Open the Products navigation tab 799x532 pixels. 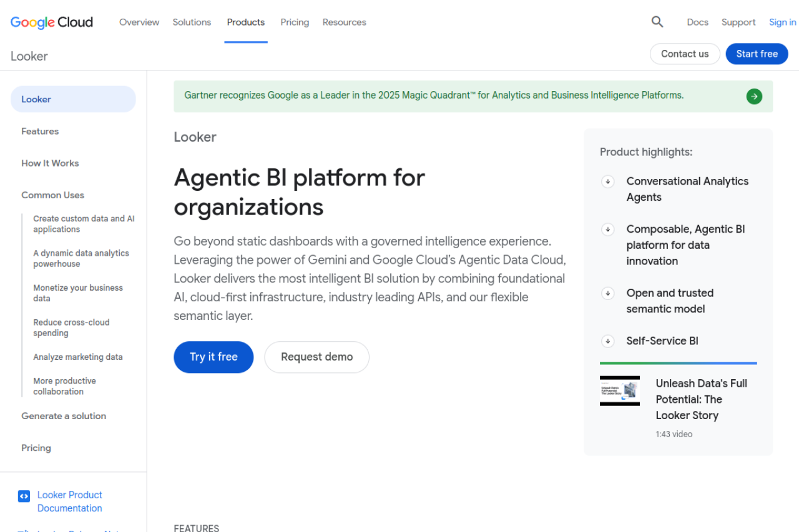coord(246,22)
